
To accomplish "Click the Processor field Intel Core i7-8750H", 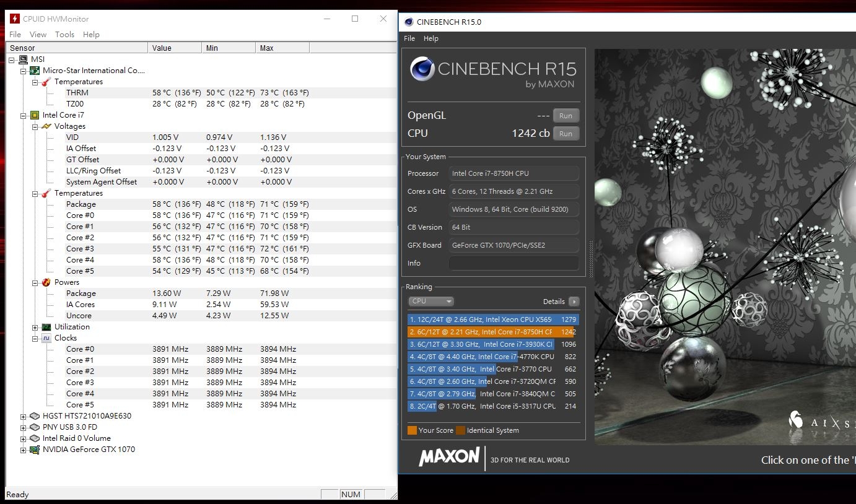I will [x=514, y=173].
